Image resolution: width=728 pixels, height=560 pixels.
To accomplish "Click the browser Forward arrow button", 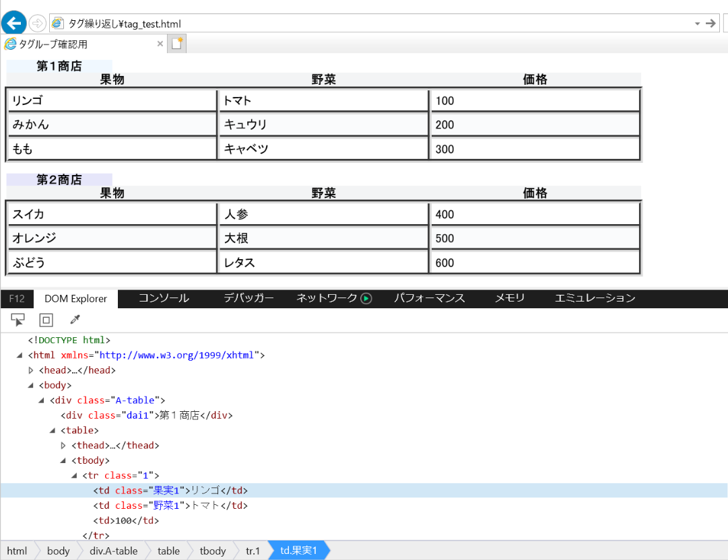I will 38,24.
